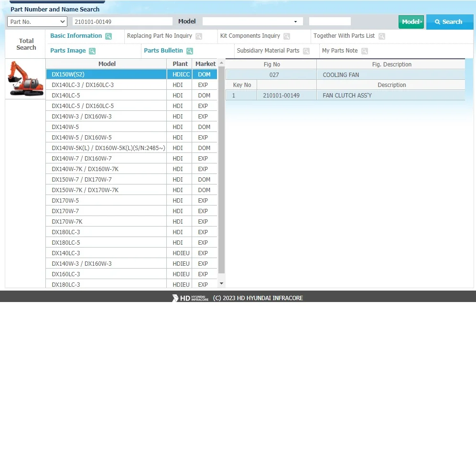Open the Together With Parts List magnifier icon
The height and width of the screenshot is (476, 476).
[382, 36]
